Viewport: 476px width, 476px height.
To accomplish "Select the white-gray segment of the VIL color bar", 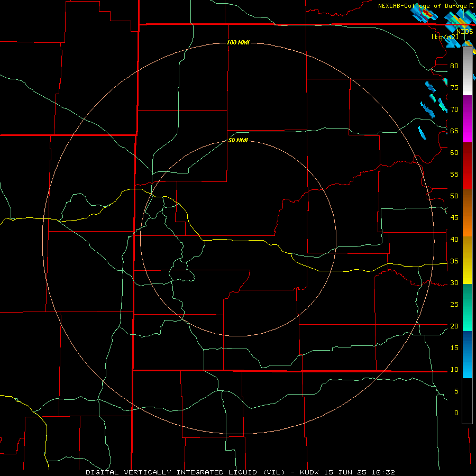I will (467, 71).
